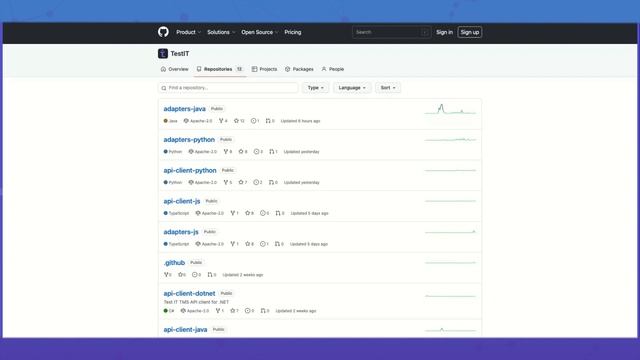This screenshot has width=640, height=360.
Task: Open the Language filter dropdown
Action: click(x=352, y=88)
